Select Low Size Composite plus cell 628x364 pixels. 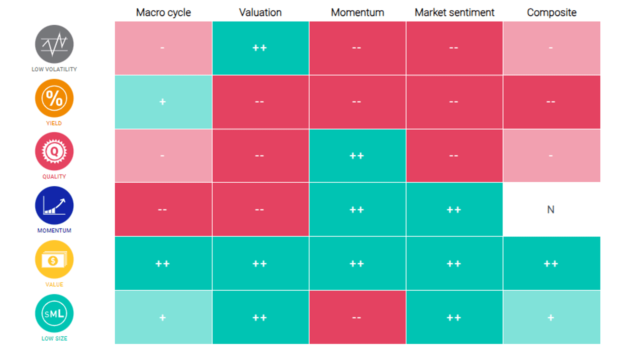click(551, 318)
